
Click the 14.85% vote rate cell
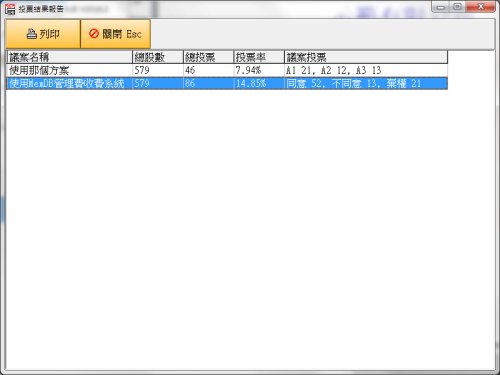tap(259, 83)
